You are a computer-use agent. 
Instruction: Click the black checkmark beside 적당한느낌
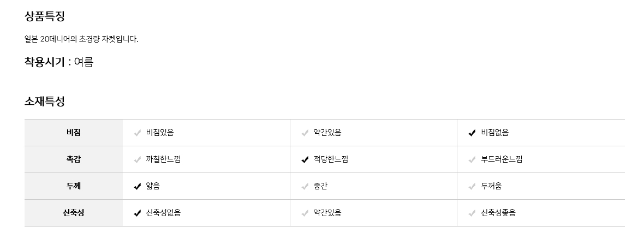click(x=305, y=159)
